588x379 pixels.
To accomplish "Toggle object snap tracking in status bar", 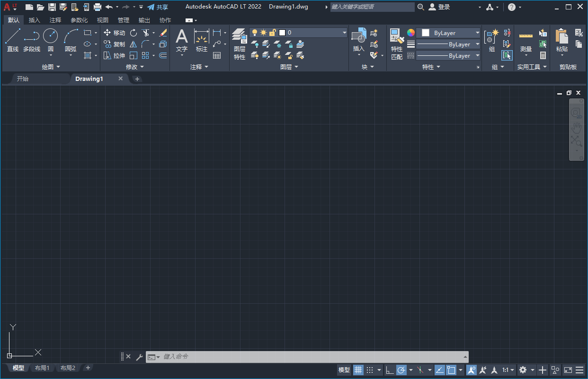I will point(440,370).
